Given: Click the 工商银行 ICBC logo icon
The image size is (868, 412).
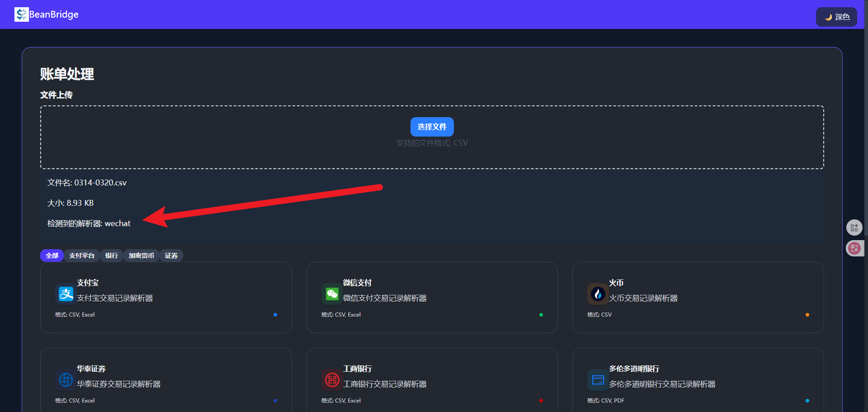Looking at the screenshot, I should tap(332, 380).
